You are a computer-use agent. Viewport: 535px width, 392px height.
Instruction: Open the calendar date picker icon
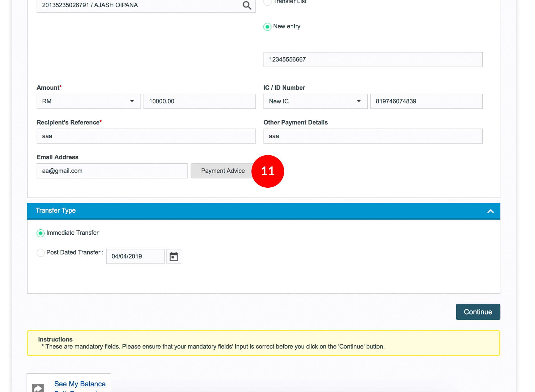[x=174, y=256]
